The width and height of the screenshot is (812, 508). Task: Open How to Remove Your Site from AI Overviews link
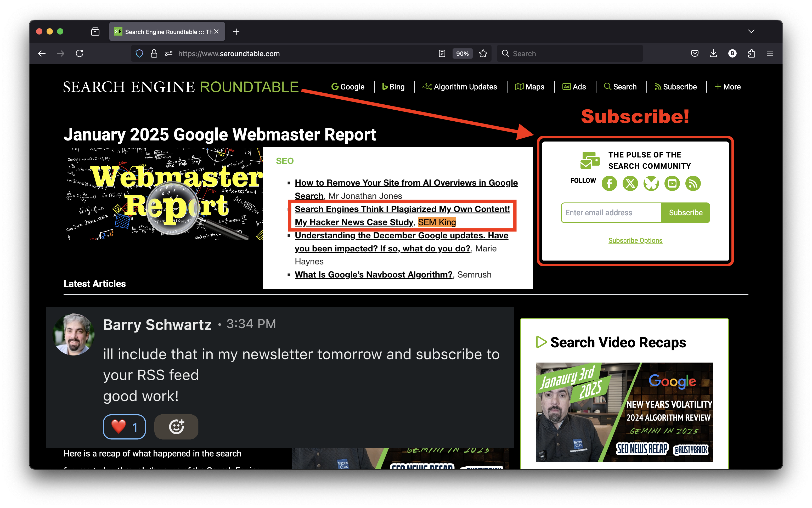[x=406, y=189]
